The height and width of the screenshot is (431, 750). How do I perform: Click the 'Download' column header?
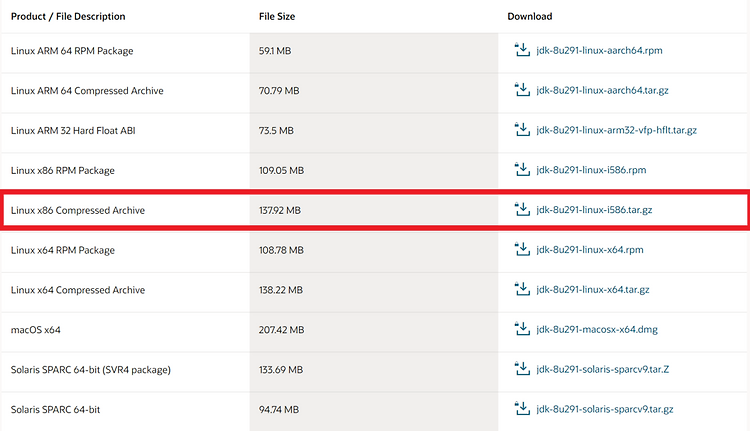click(529, 17)
